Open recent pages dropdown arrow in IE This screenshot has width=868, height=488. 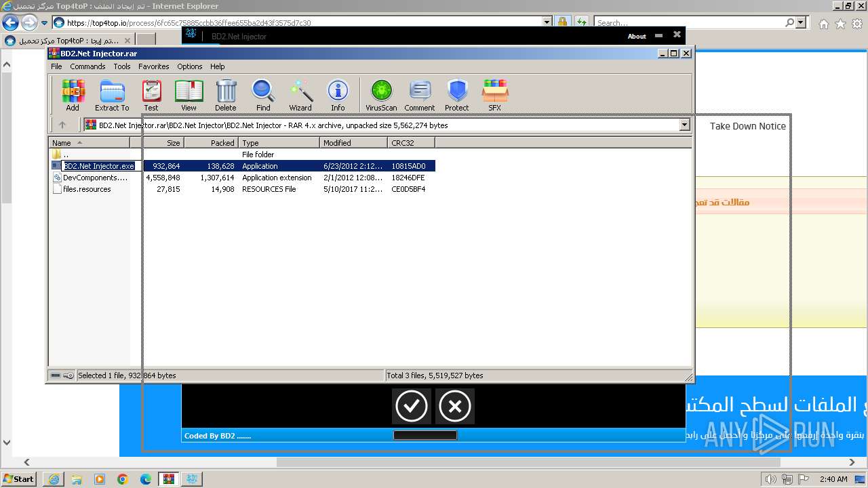tap(44, 22)
